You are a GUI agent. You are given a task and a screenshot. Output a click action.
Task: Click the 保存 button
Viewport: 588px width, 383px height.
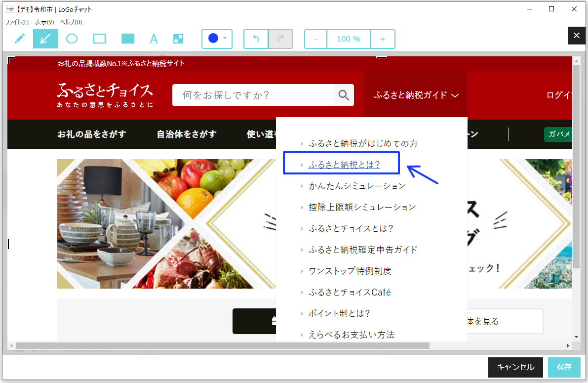564,367
